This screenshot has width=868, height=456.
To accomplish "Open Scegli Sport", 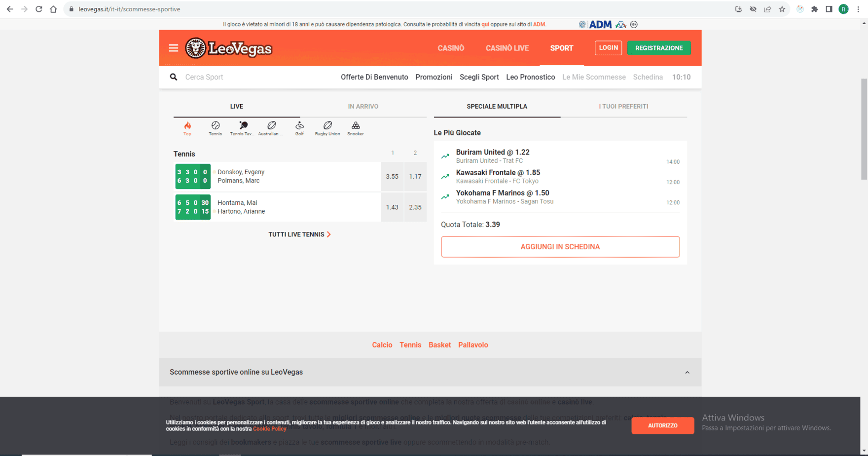I will click(x=479, y=77).
